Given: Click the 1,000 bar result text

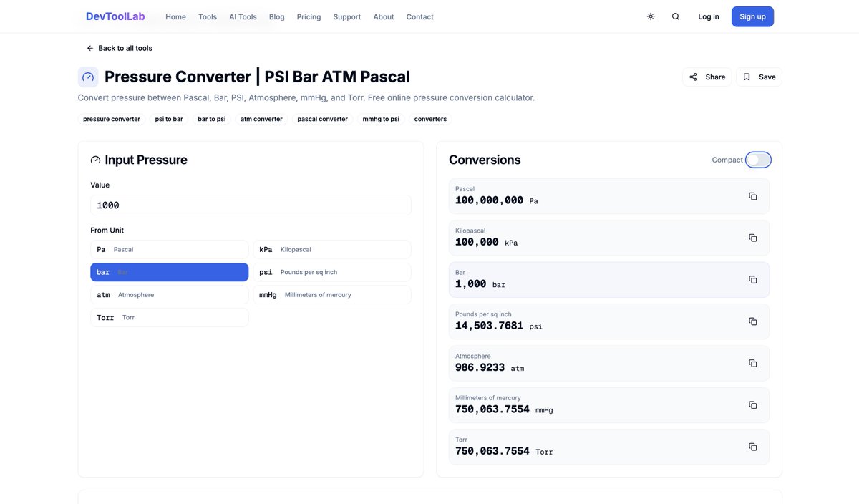Looking at the screenshot, I should pyautogui.click(x=480, y=284).
